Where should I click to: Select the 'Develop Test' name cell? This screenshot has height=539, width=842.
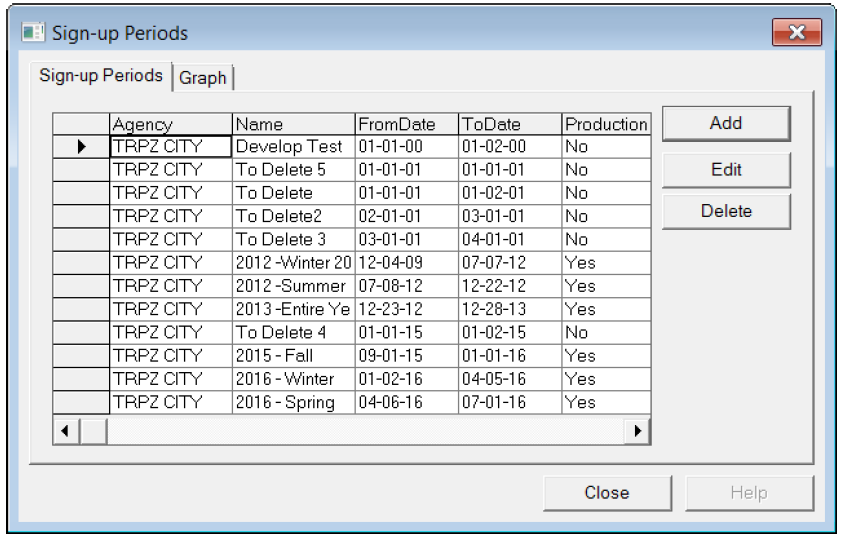[293, 147]
